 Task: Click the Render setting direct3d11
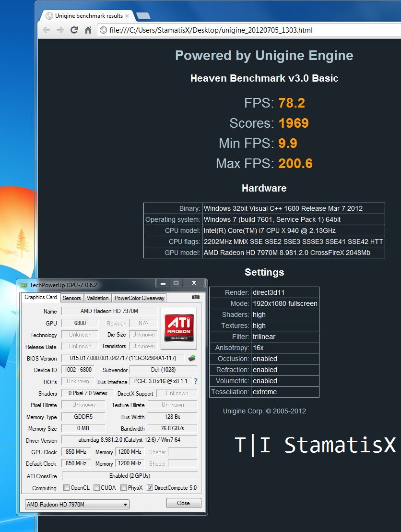pyautogui.click(x=285, y=292)
